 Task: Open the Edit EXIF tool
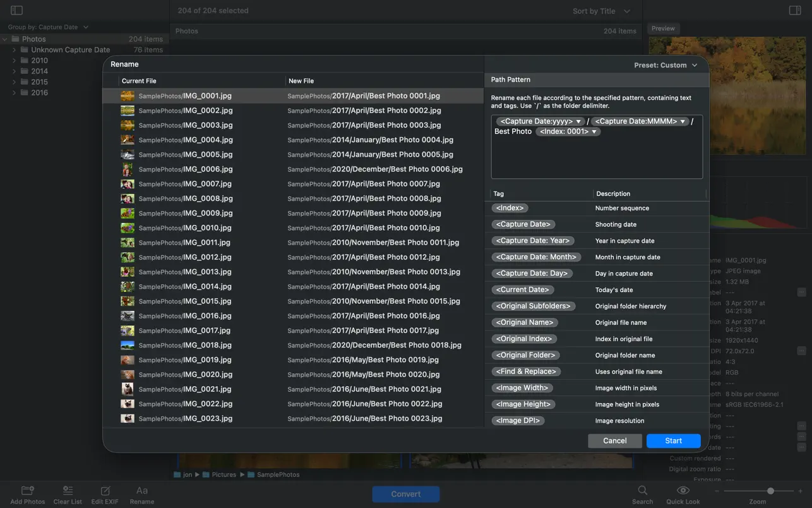point(105,491)
